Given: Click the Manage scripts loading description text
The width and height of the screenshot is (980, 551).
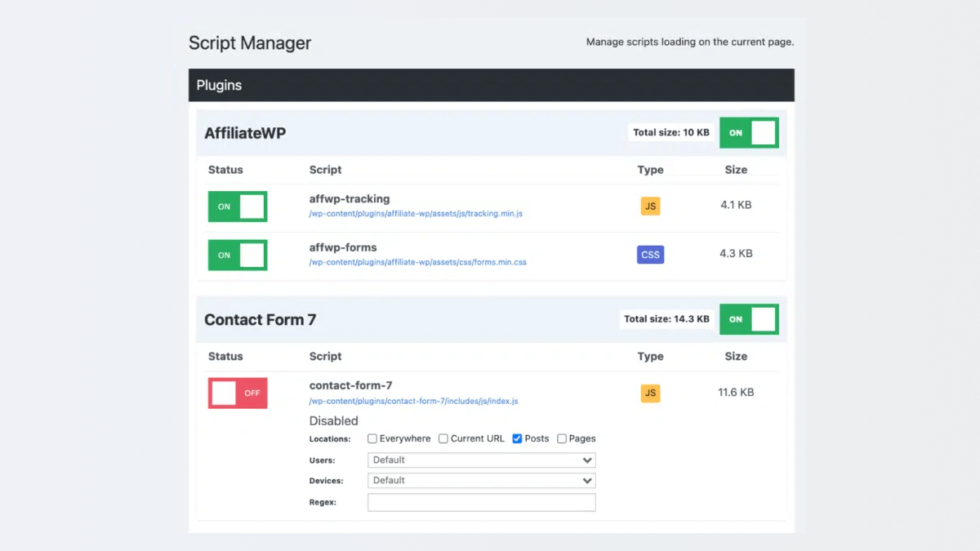Looking at the screenshot, I should click(690, 42).
